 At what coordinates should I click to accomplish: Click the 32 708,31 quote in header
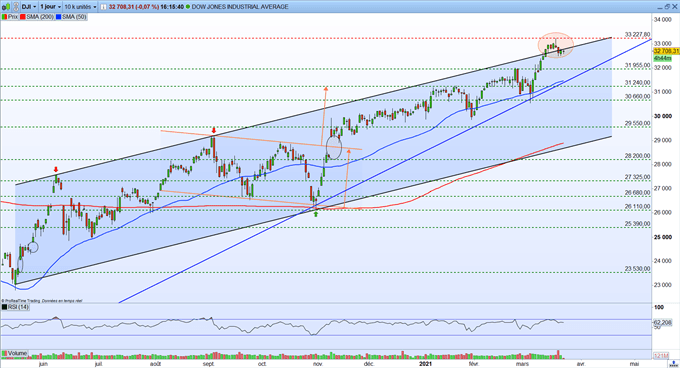pos(122,7)
